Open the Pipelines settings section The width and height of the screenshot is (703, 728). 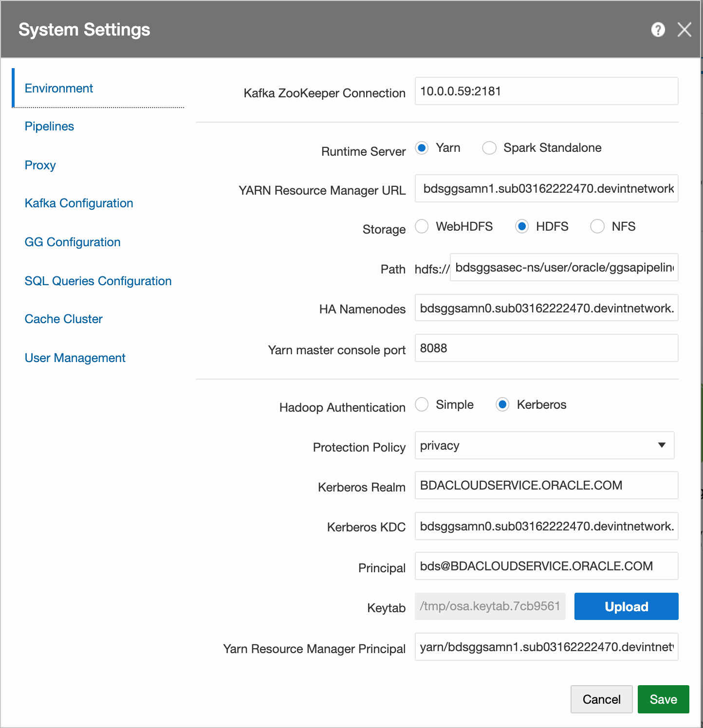click(49, 126)
